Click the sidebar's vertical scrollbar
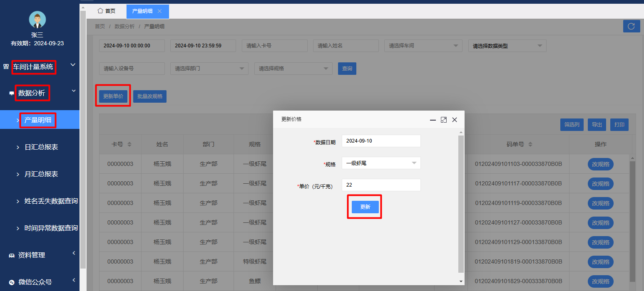The height and width of the screenshot is (291, 644). tap(83, 139)
